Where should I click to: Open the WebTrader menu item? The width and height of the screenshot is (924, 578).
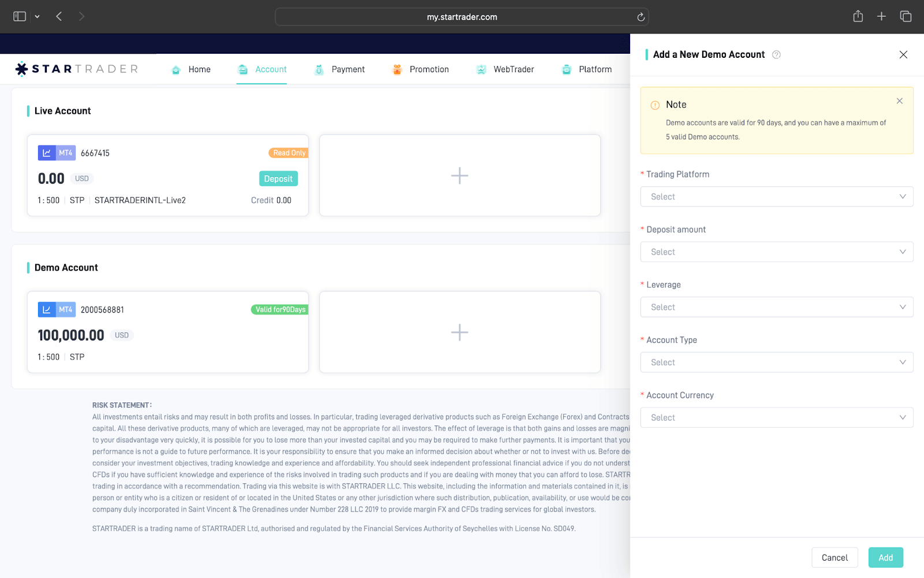505,69
